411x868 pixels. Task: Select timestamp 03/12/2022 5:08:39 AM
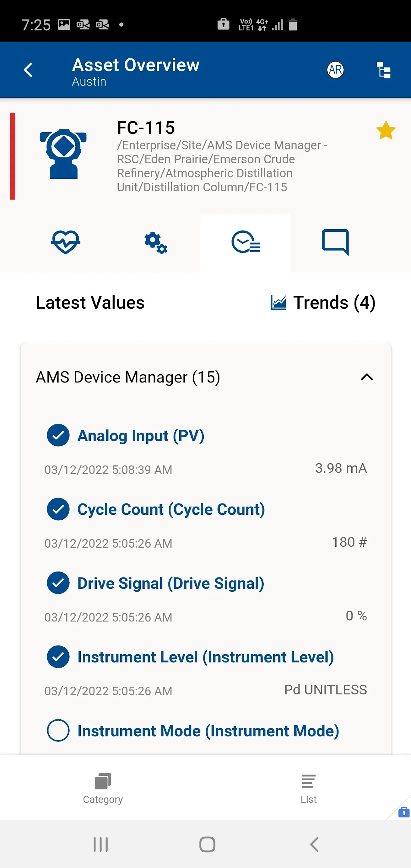[108, 470]
